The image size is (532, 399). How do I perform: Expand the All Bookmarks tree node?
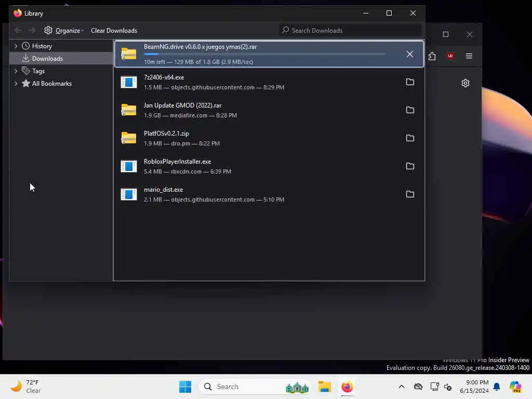pos(16,84)
